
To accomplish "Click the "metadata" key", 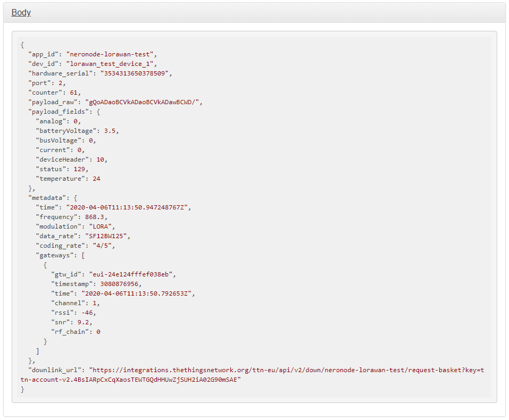I will [x=47, y=198].
